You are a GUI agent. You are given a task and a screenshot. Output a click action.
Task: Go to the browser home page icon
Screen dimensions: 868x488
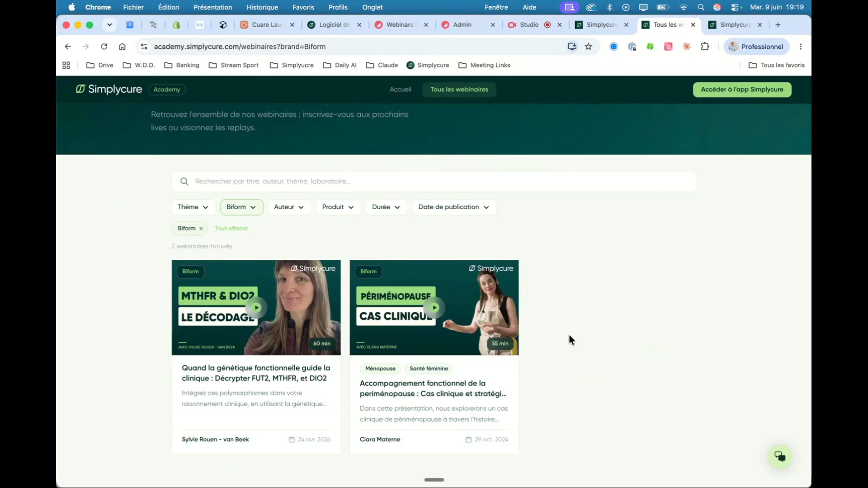[122, 47]
